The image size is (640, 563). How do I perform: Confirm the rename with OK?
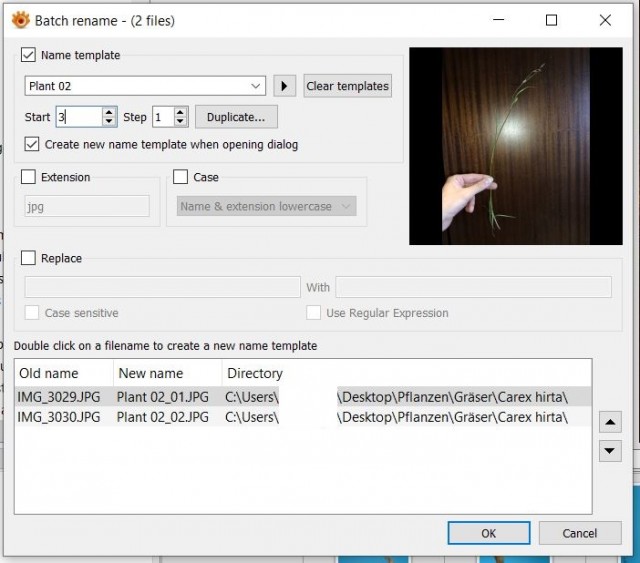[489, 533]
